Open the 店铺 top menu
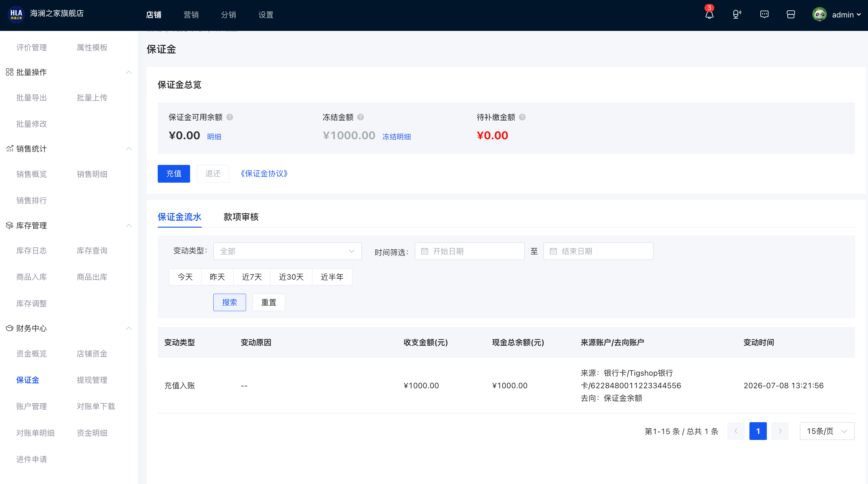 [154, 15]
